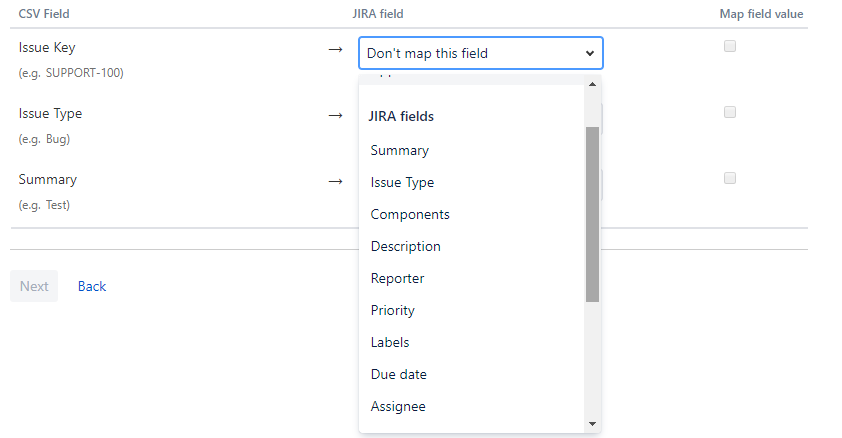Click the dropdown scrollbar thumb
This screenshot has width=842, height=438.
pos(592,215)
